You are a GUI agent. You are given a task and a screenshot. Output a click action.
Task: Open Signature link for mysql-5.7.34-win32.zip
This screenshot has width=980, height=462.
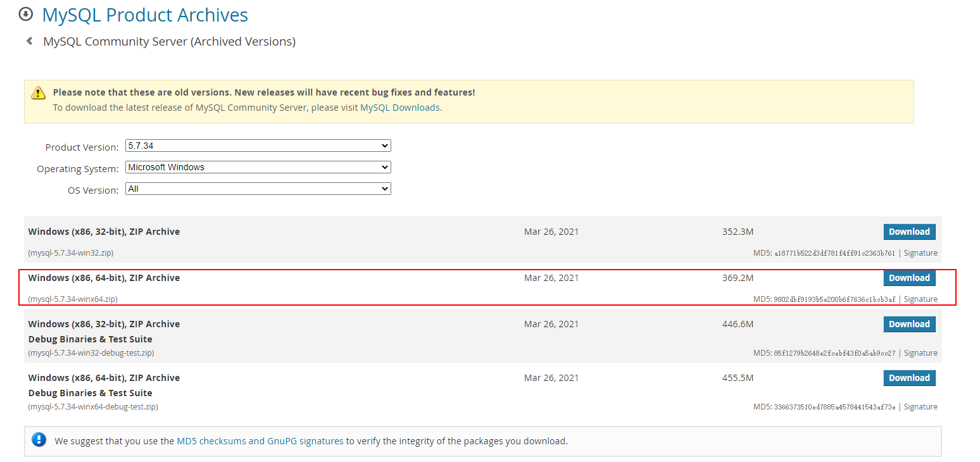coord(920,253)
